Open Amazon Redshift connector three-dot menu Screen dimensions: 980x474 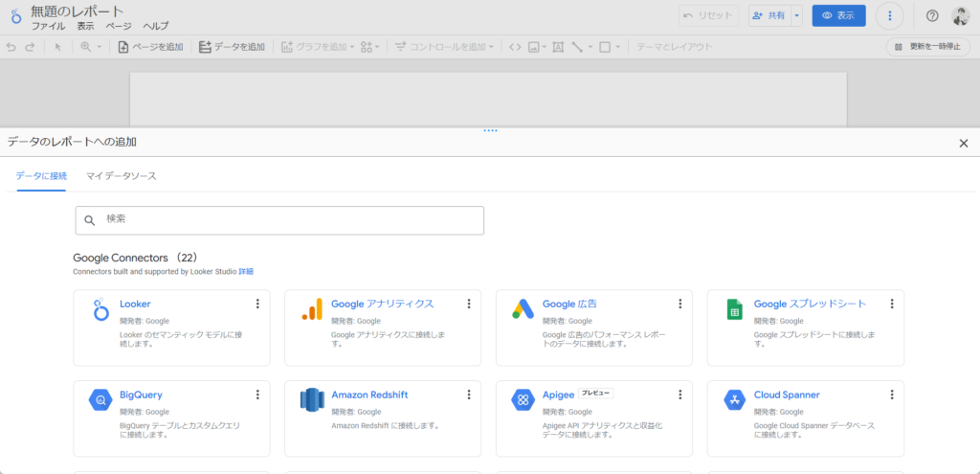(469, 395)
